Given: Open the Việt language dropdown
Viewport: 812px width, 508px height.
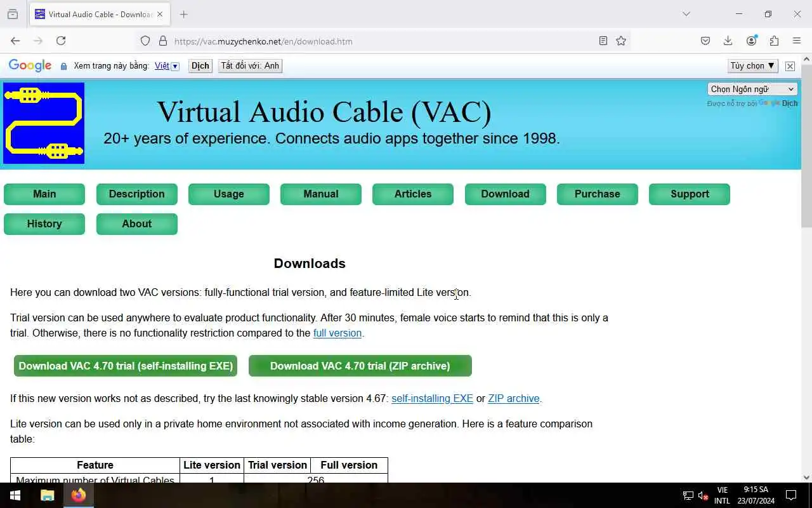Looking at the screenshot, I should click(167, 65).
